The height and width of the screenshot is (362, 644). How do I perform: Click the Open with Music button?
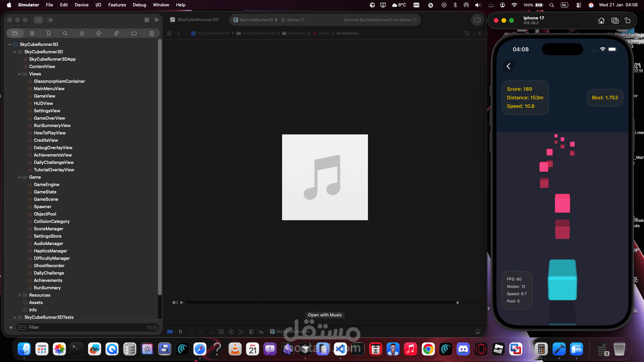[325, 315]
